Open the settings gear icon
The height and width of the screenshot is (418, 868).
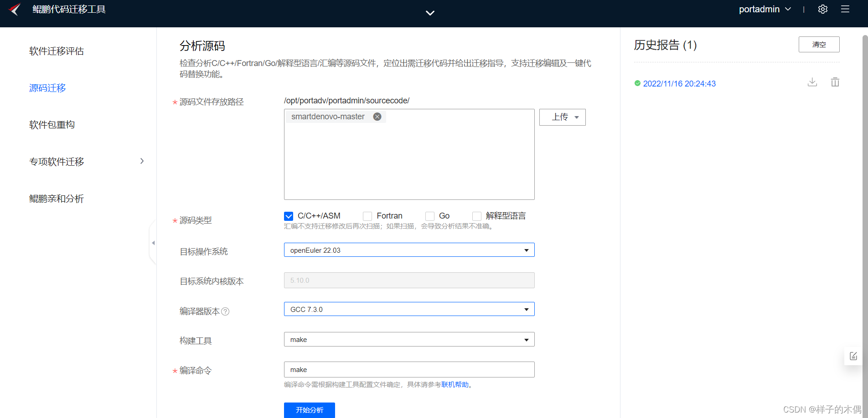pos(823,9)
